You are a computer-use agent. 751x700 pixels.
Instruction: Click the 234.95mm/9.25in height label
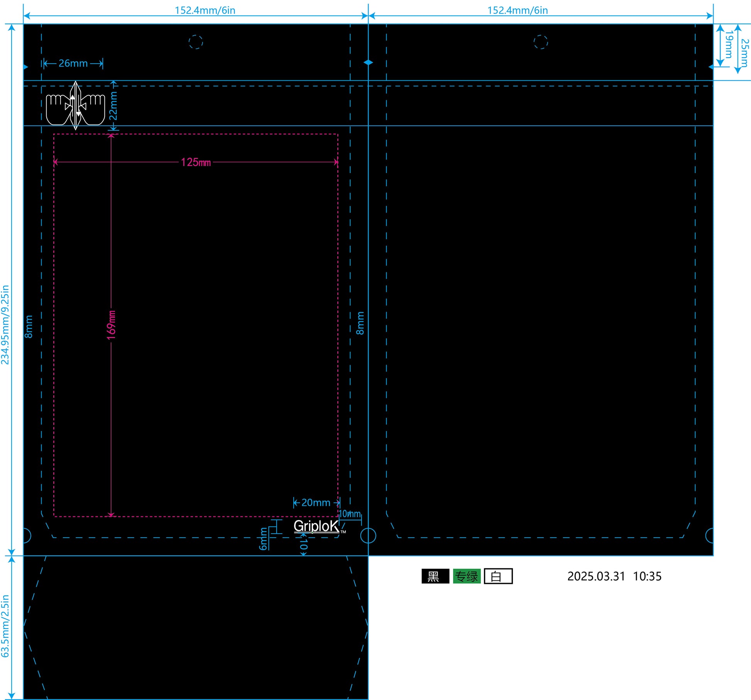(5, 325)
